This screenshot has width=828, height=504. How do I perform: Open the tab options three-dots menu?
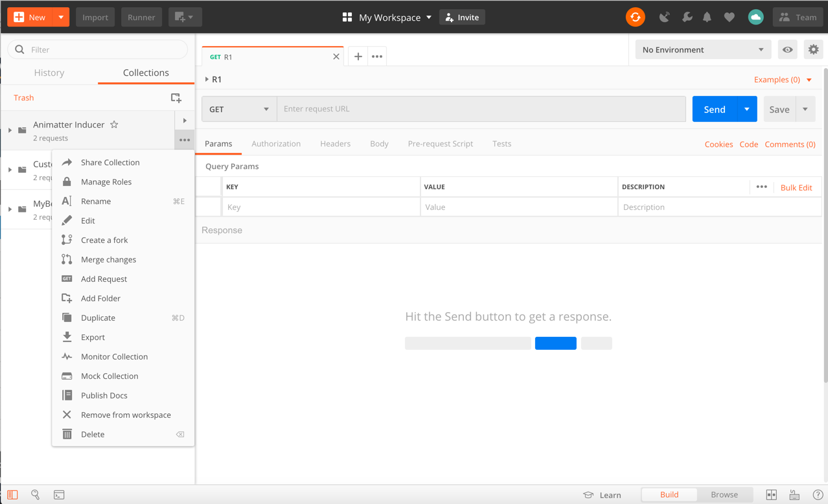coord(377,56)
